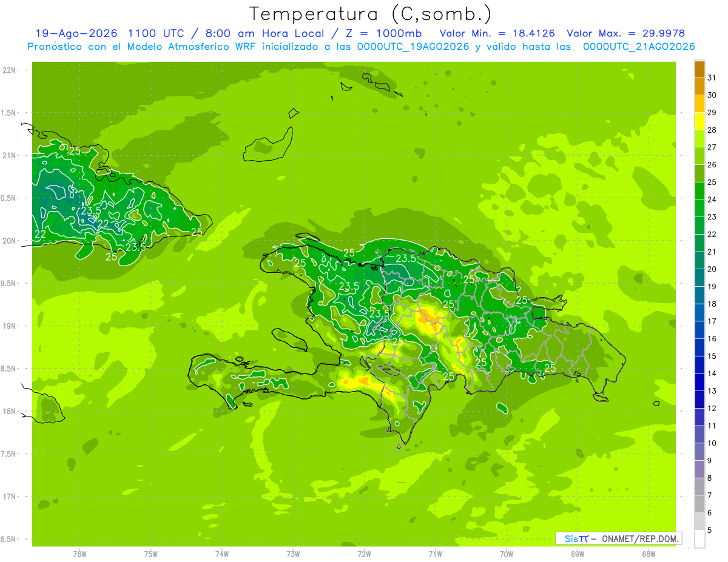Image resolution: width=728 pixels, height=562 pixels.
Task: Click 'Valor Min. = 18.4126' value
Action: pos(497,33)
